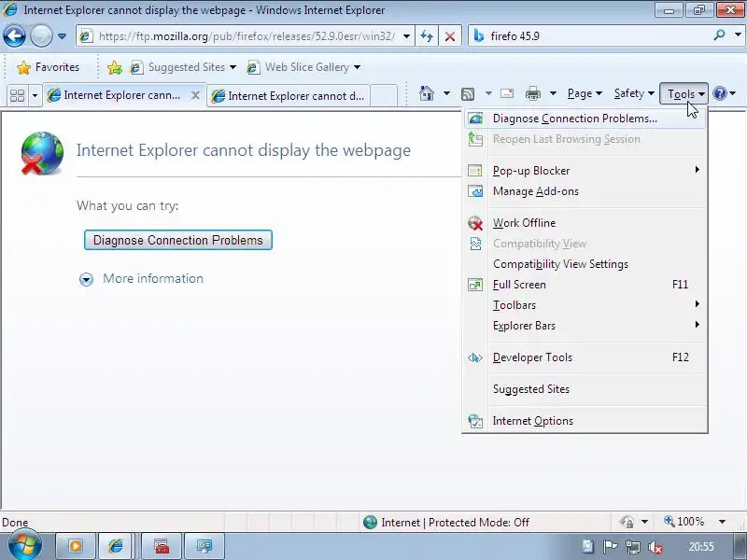Toggle Full Screen mode entry
Screen dimensions: 747x560
coord(585,285)
